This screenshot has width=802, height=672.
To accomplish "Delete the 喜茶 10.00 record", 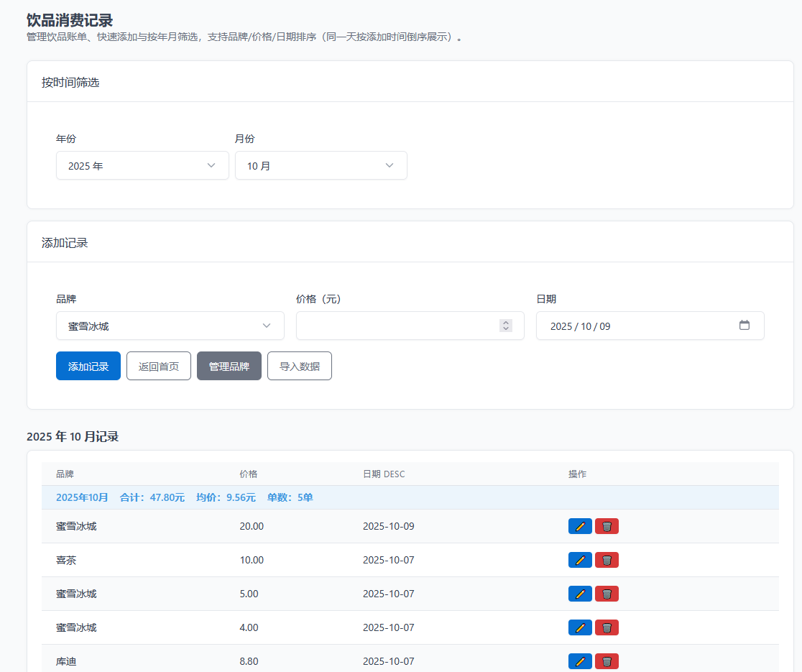I will [607, 560].
